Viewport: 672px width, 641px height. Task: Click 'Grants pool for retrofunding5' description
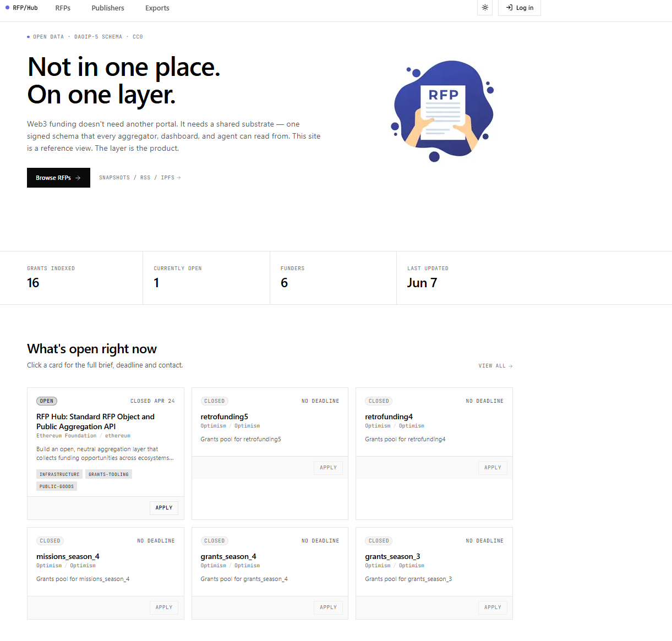coord(241,439)
